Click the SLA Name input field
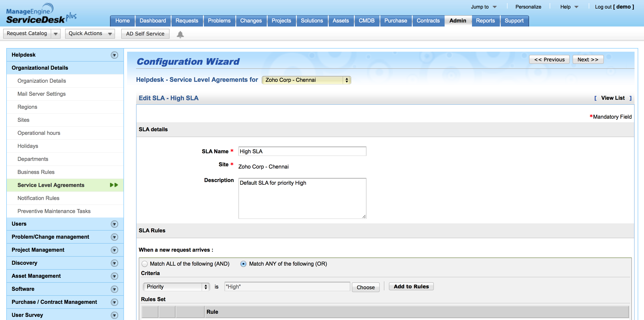This screenshot has height=320, width=644. point(302,151)
